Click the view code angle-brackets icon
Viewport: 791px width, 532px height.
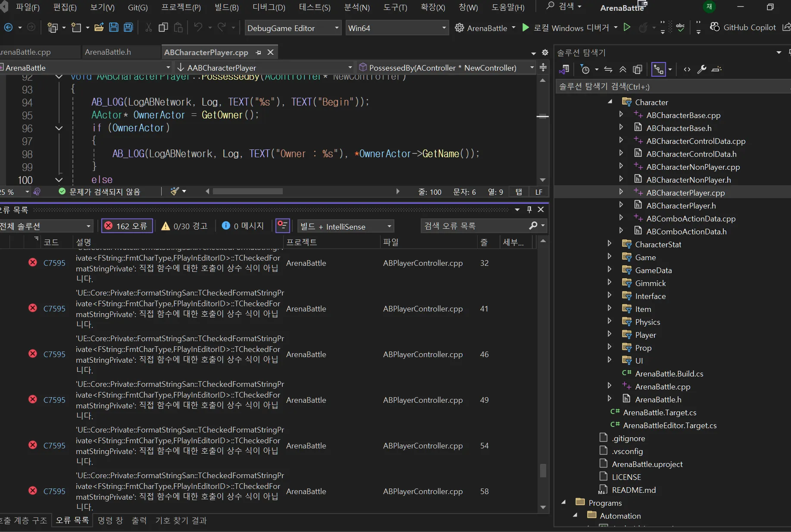(x=687, y=69)
